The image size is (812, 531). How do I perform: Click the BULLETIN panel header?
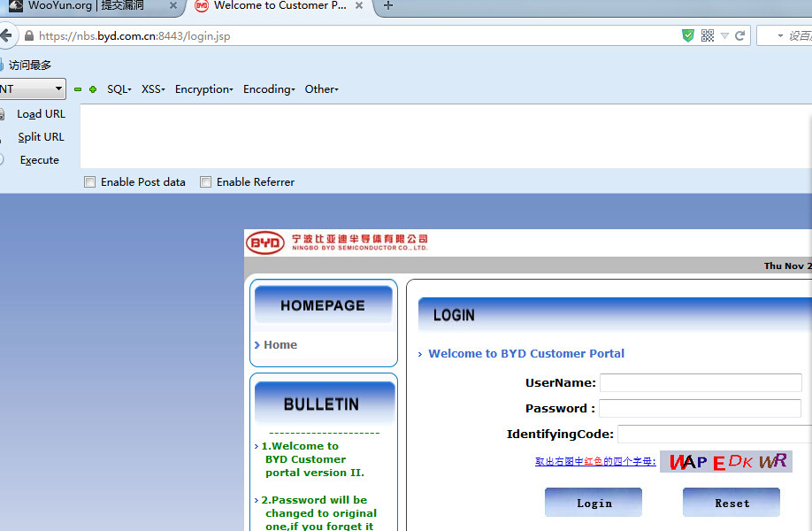324,404
